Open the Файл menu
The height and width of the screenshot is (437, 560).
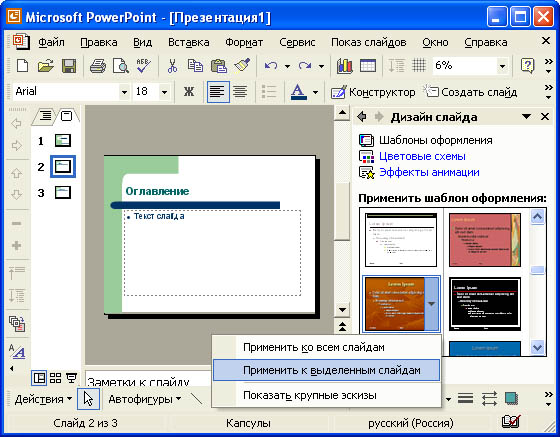(x=51, y=42)
